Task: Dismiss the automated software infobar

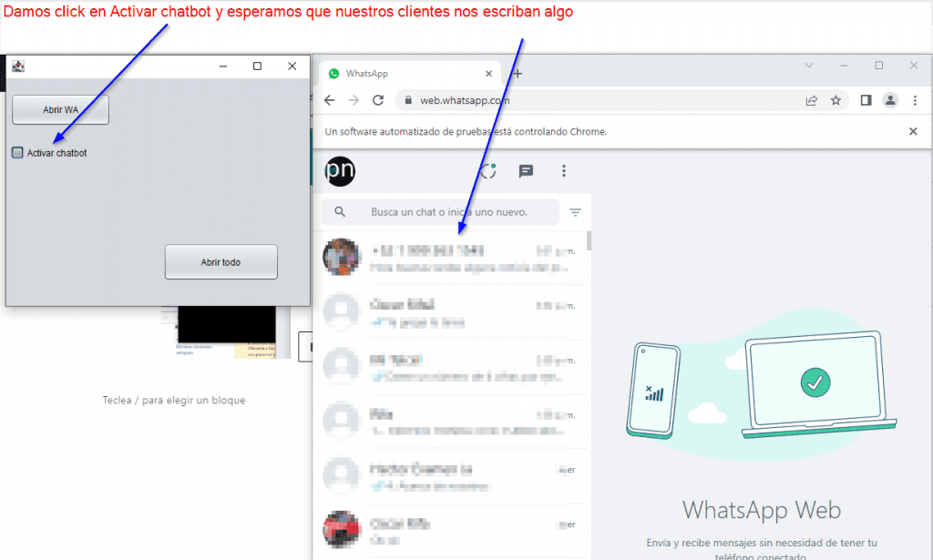Action: point(913,131)
